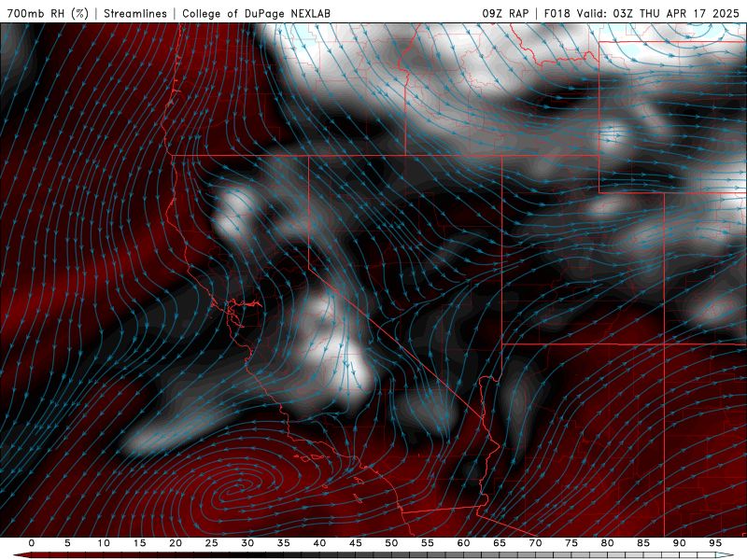Image resolution: width=747 pixels, height=560 pixels.
Task: Click the "700mb RH (%)" title text
Action: pos(49,13)
